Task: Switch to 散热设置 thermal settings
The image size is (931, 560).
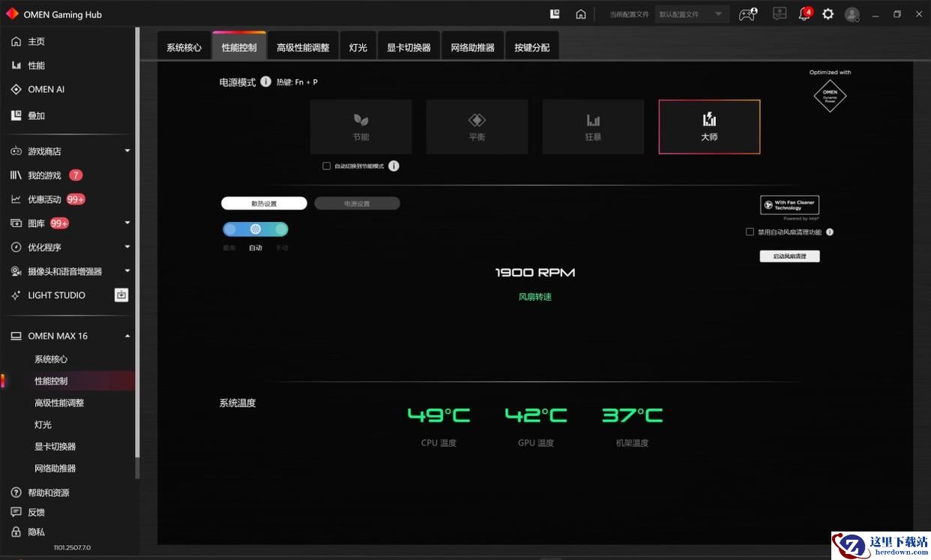Action: coord(264,203)
